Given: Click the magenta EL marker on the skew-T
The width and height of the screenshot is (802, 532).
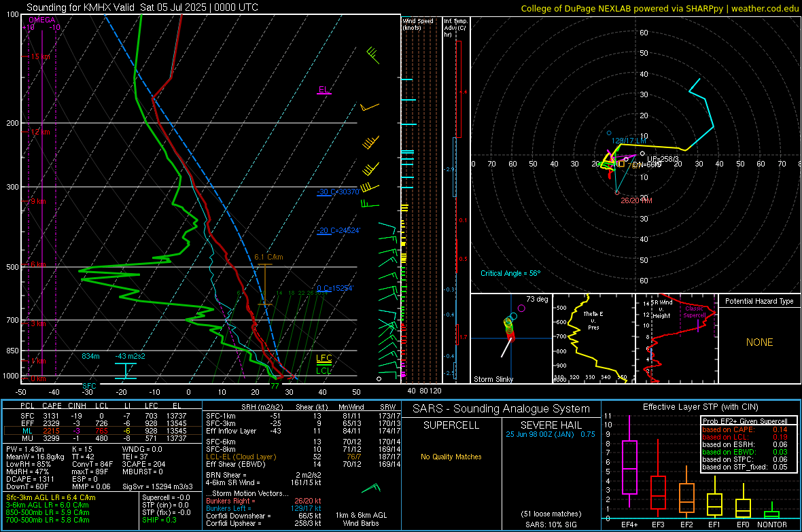Looking at the screenshot, I should pos(324,90).
